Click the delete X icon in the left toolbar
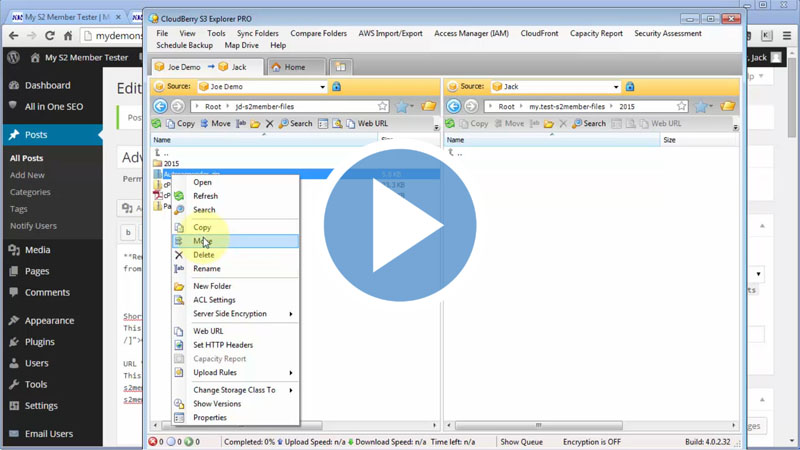Image resolution: width=800 pixels, height=450 pixels. [269, 124]
